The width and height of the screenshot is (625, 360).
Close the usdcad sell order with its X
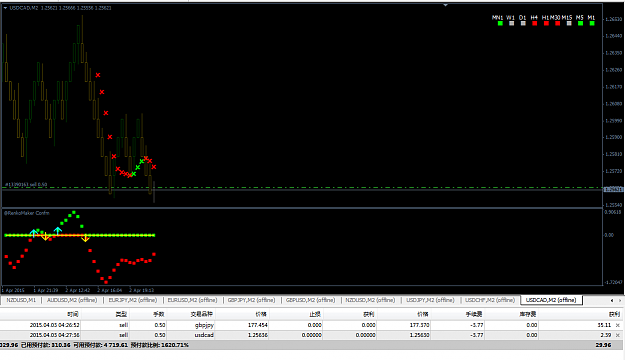(617, 335)
